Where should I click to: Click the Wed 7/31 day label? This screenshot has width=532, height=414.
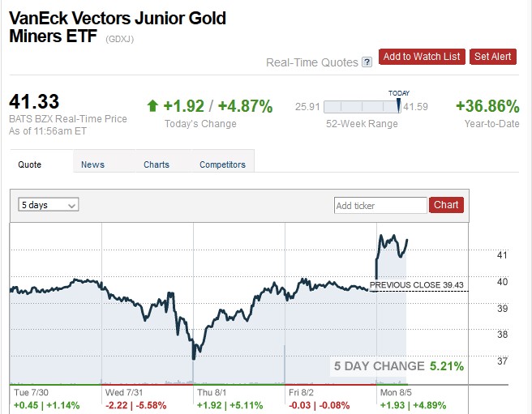point(125,392)
